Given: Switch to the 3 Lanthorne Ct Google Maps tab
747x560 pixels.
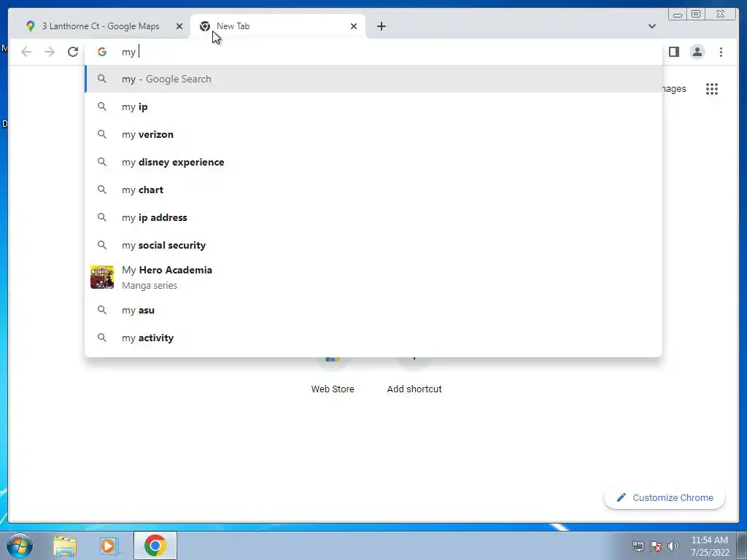Looking at the screenshot, I should pyautogui.click(x=101, y=26).
